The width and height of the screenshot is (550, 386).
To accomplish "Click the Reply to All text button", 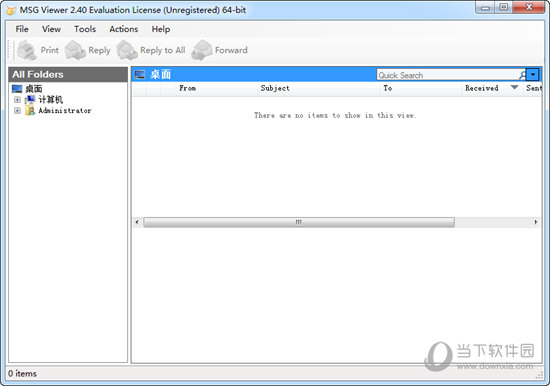I will (x=163, y=51).
